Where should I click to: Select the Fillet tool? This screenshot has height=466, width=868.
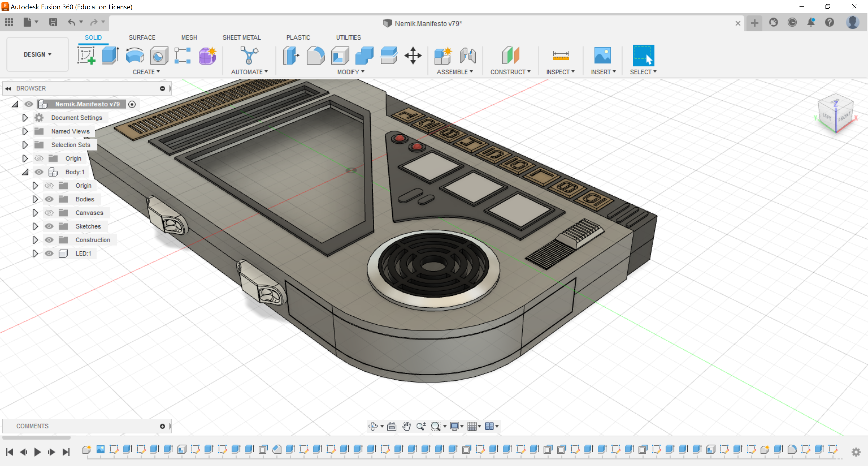[x=316, y=56]
